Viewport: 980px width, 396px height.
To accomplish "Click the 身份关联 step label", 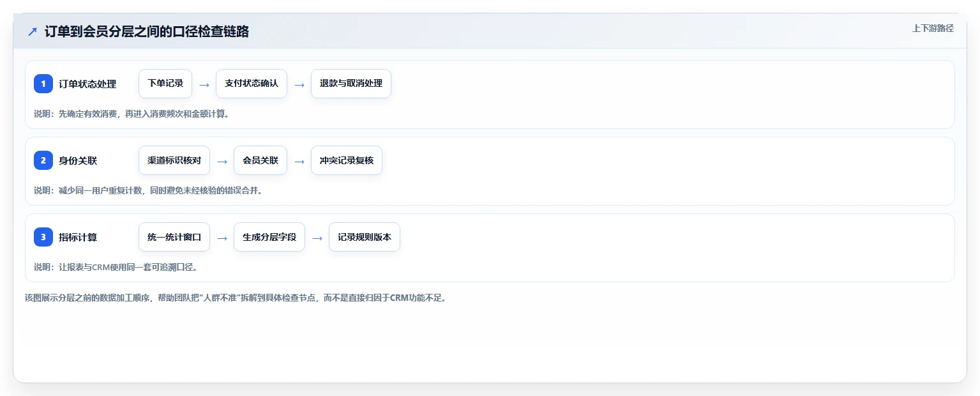I will pyautogui.click(x=78, y=161).
